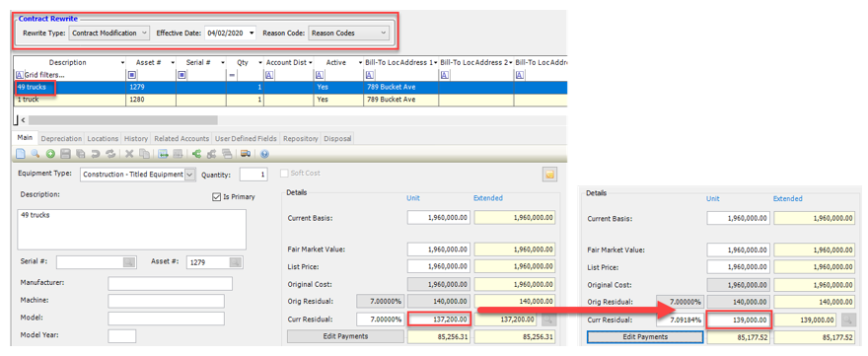This screenshot has height=356, width=868.
Task: Open the Reason Code dropdown
Action: (x=384, y=34)
